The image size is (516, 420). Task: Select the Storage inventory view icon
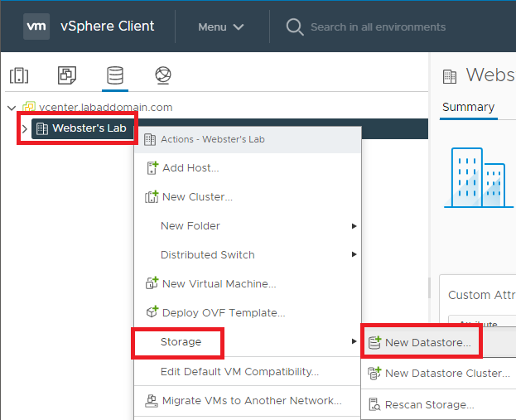pos(114,75)
